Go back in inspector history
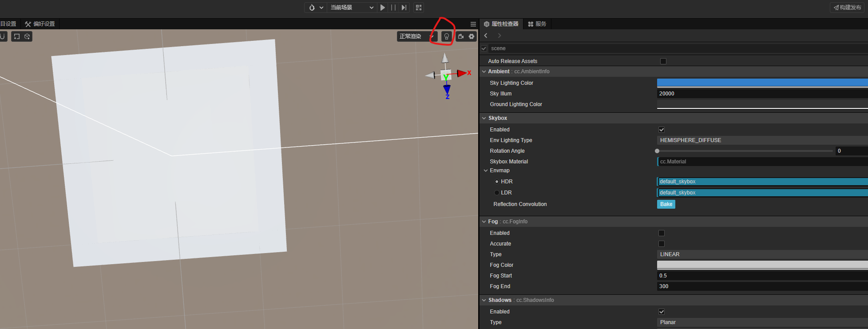 [486, 36]
